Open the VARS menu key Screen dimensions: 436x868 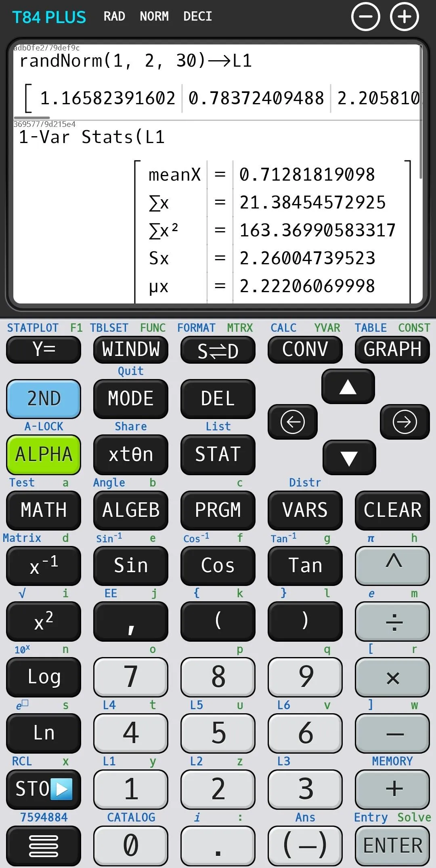pyautogui.click(x=305, y=510)
